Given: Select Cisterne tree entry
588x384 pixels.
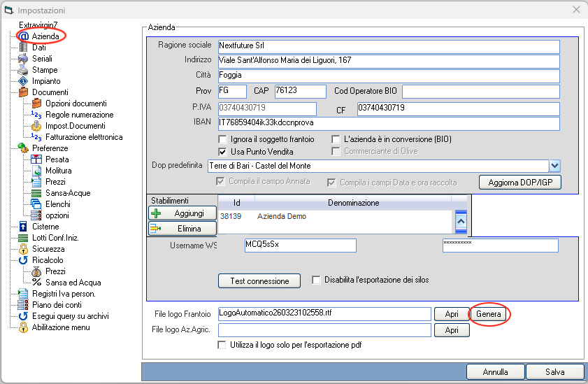Looking at the screenshot, I should coord(45,227).
